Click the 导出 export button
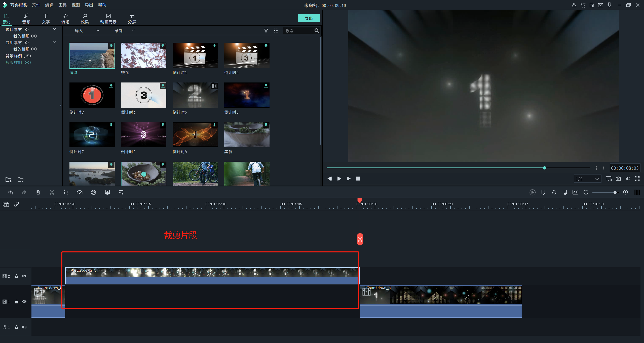 click(309, 18)
